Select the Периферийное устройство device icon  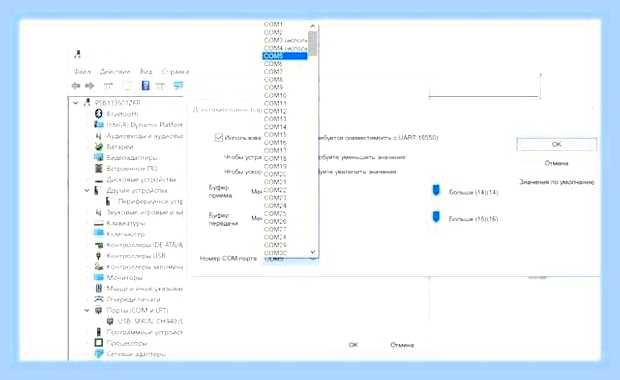pos(108,201)
